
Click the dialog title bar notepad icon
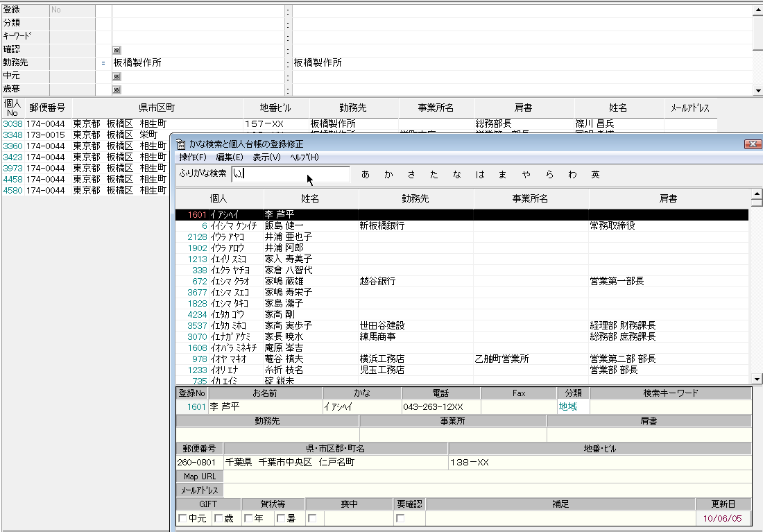pyautogui.click(x=180, y=144)
